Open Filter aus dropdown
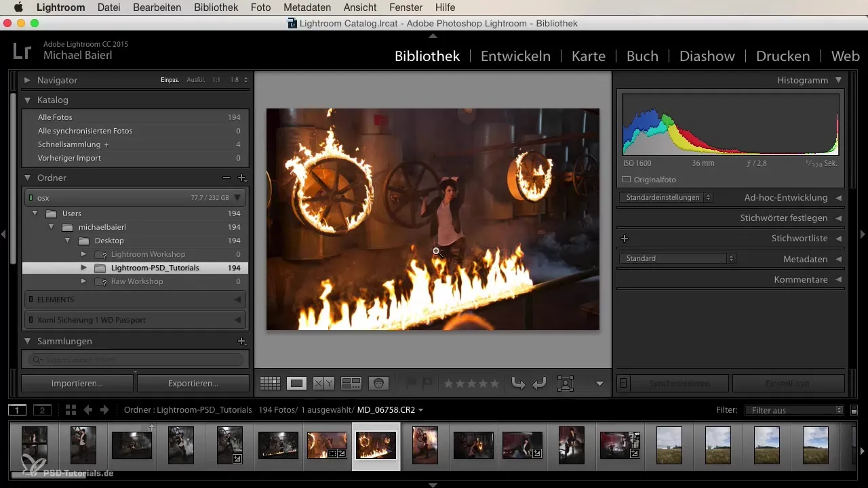Screen dimensions: 868x488 tap(793, 410)
